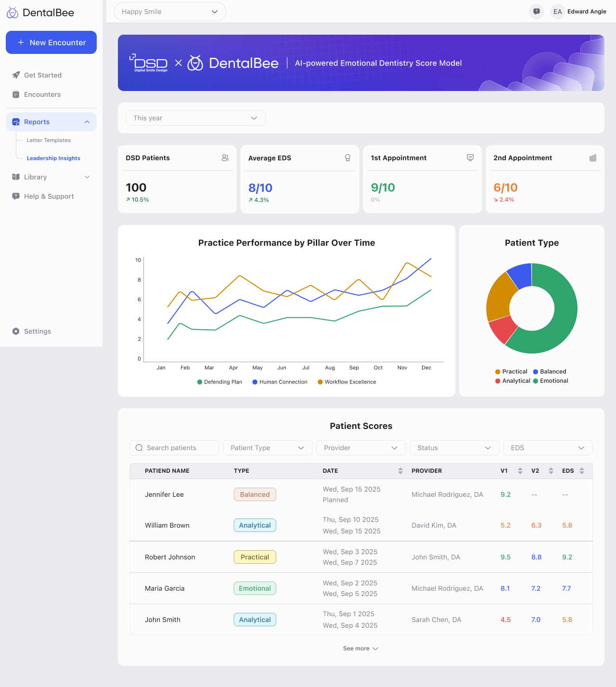Open Help & Support from sidebar
The height and width of the screenshot is (687, 616).
click(49, 196)
